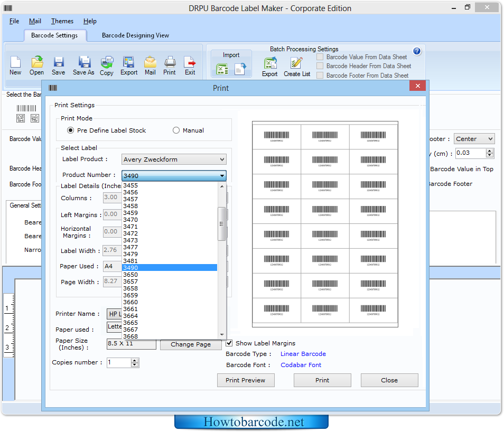504x432 pixels.
Task: Click the New document icon
Action: 15,65
